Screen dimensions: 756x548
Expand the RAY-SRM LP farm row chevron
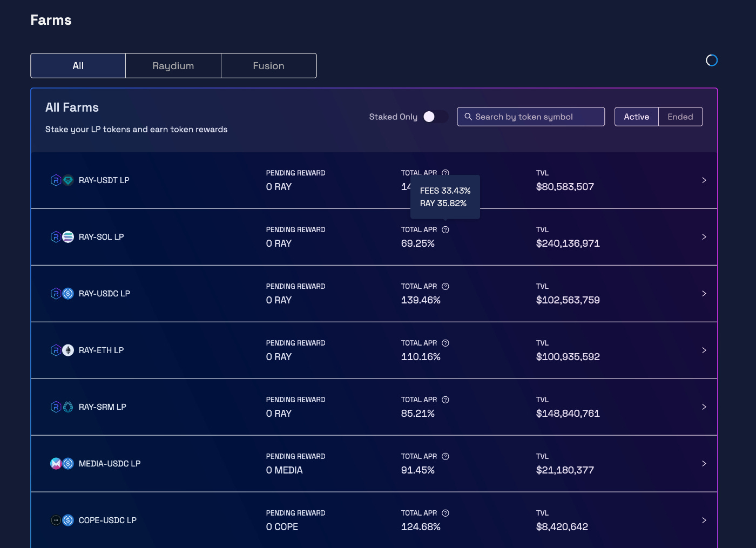tap(704, 407)
